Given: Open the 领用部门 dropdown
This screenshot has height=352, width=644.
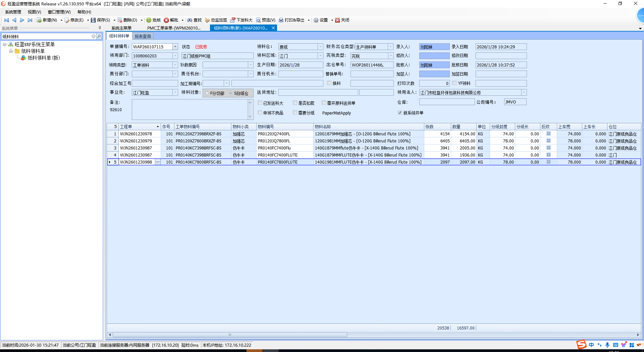Looking at the screenshot, I should pos(175,56).
